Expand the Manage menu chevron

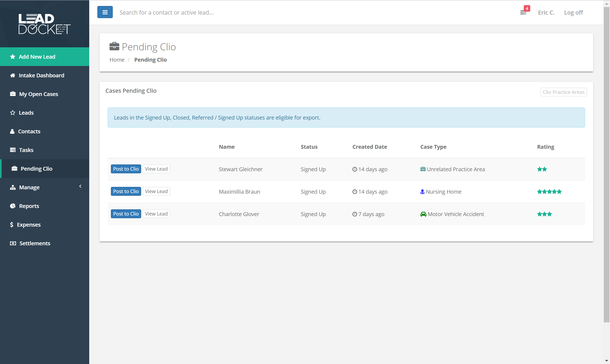click(x=80, y=186)
